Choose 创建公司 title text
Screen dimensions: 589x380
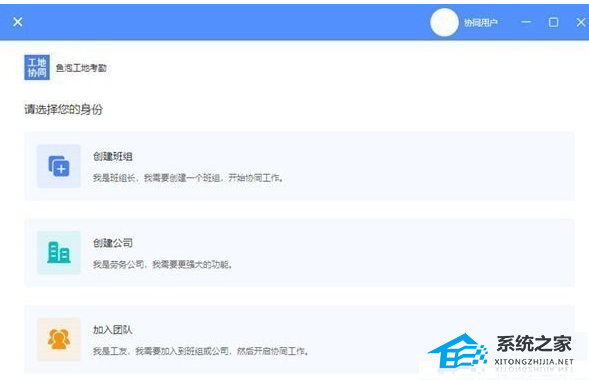113,243
